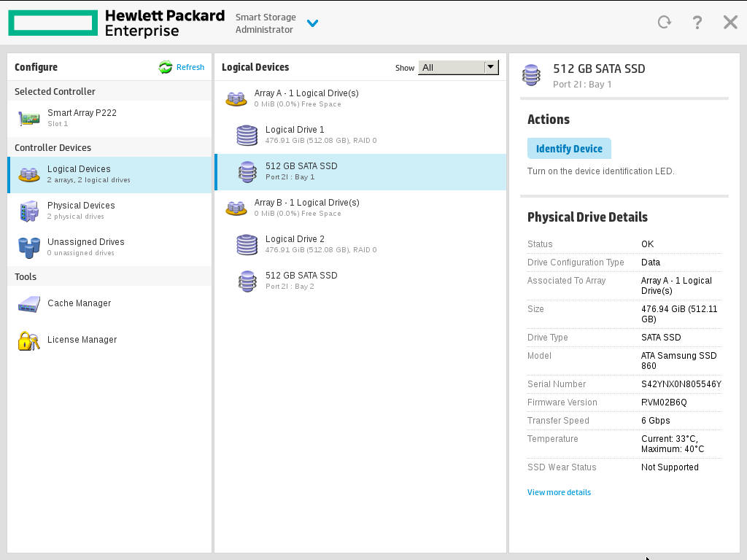The width and height of the screenshot is (747, 560).
Task: Open Unassigned Drives section
Action: coord(109,248)
